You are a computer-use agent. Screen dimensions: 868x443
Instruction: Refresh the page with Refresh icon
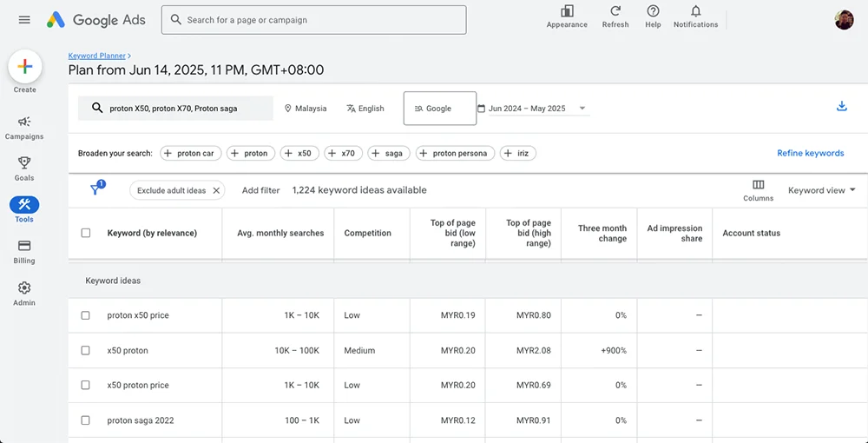point(615,11)
